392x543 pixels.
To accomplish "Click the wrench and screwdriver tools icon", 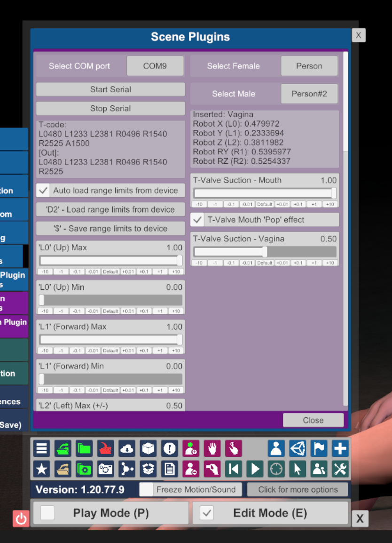I will pos(340,469).
